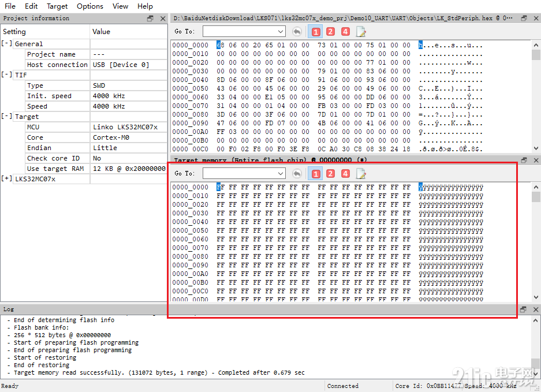The width and height of the screenshot is (541, 392).
Task: Click the Connected status bar entry
Action: 343,386
